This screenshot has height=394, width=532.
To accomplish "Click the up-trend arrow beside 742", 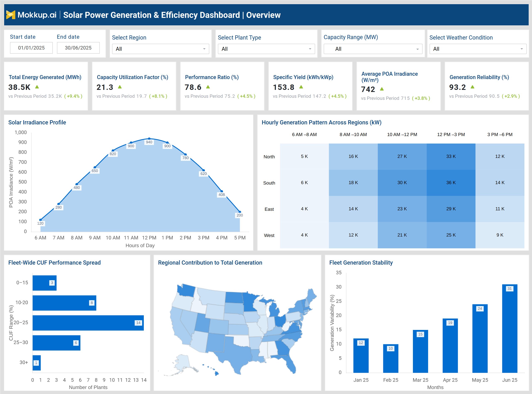I will click(382, 89).
